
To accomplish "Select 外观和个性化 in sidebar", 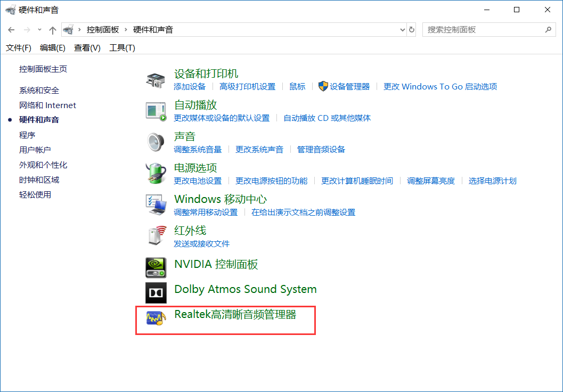I will click(x=43, y=165).
